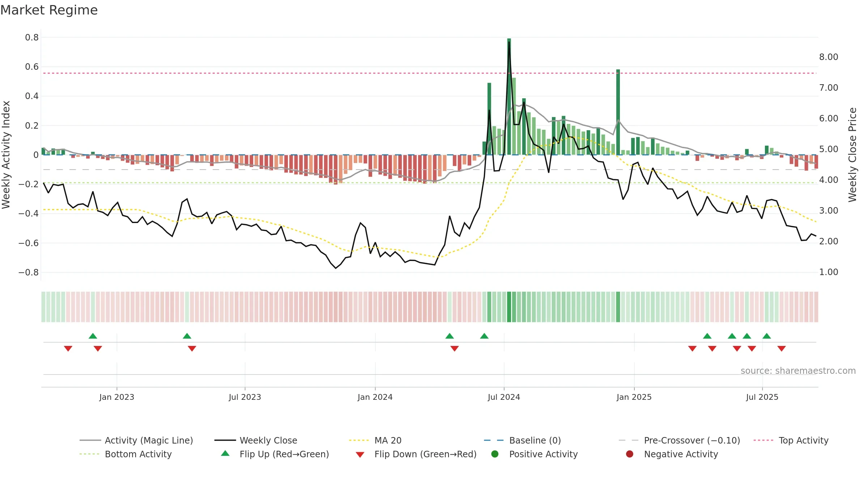Click the source: sharemaestro.com text

point(798,371)
